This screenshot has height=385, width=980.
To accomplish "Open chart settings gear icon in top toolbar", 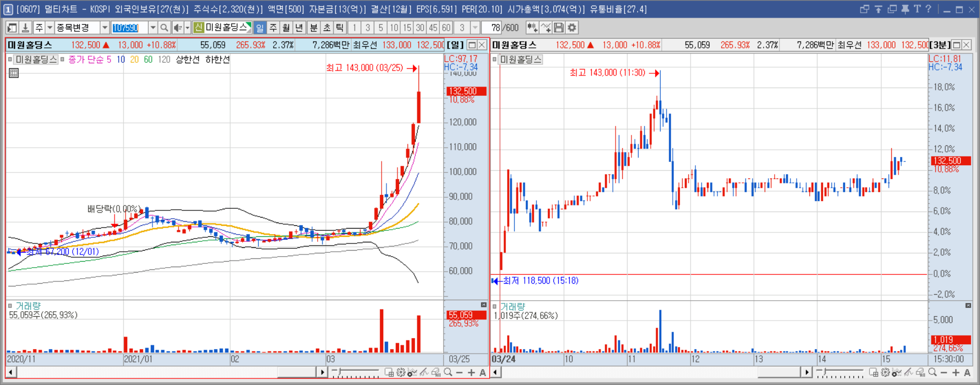I will click(572, 28).
